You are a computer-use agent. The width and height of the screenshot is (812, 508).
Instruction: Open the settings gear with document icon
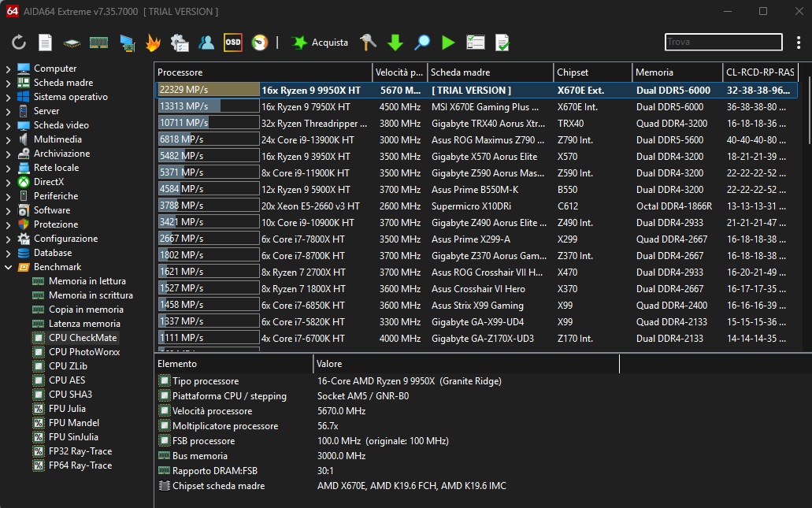point(180,43)
